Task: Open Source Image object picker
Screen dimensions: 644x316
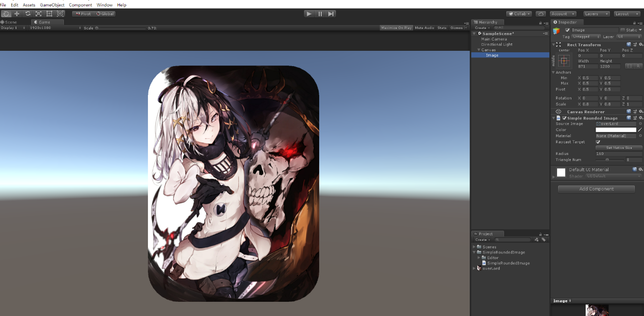Action: [x=640, y=124]
